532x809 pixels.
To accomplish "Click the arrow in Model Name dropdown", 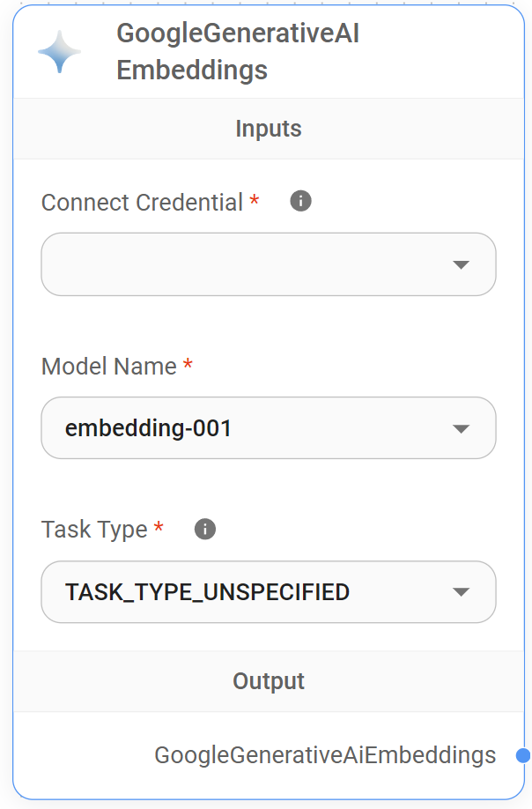I will pos(461,428).
